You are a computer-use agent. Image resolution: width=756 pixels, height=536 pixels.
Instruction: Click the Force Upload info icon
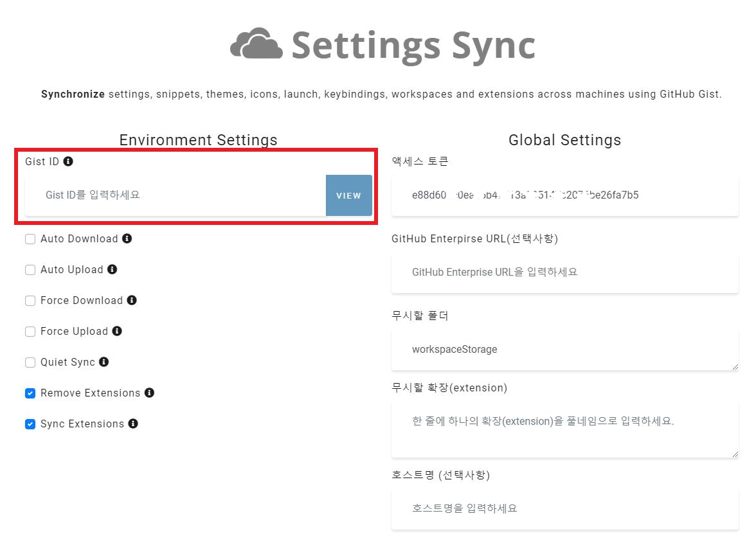point(117,331)
